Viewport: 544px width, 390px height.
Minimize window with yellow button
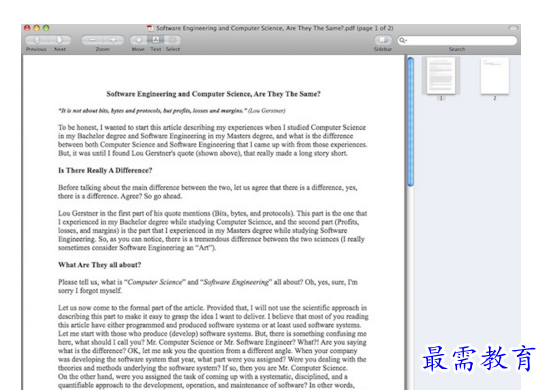[x=36, y=28]
